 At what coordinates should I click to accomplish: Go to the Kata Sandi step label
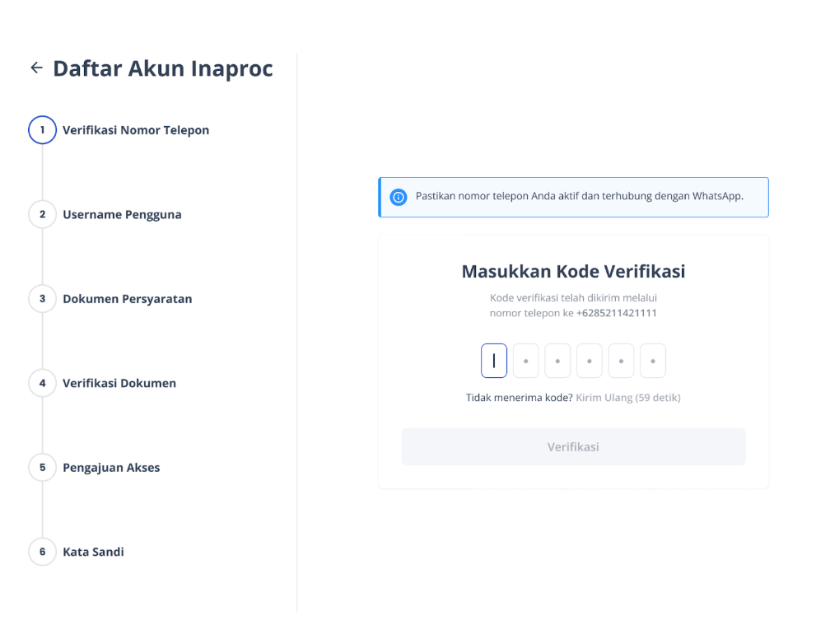(93, 552)
